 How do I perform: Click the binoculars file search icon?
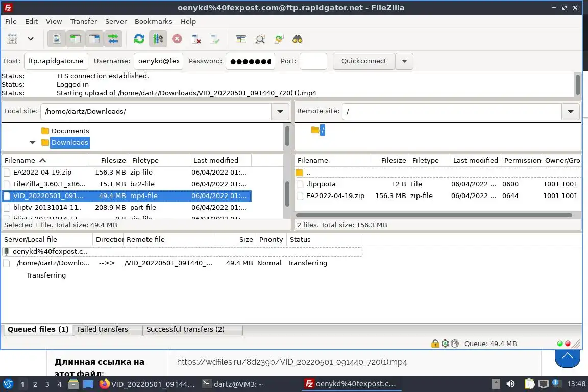298,39
